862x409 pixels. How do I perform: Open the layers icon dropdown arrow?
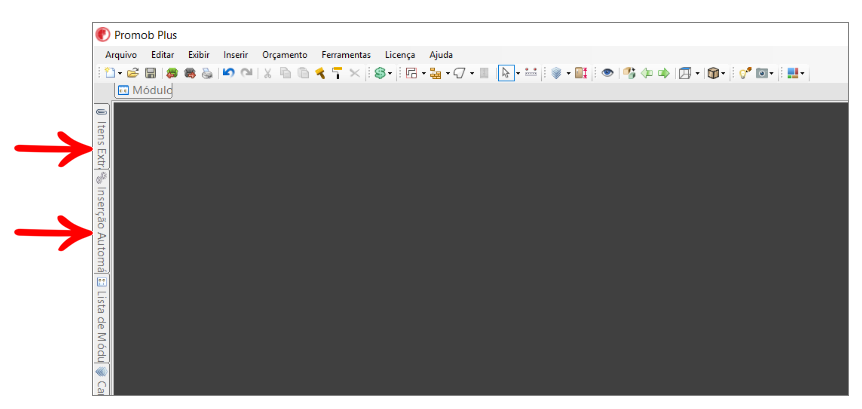click(x=568, y=73)
